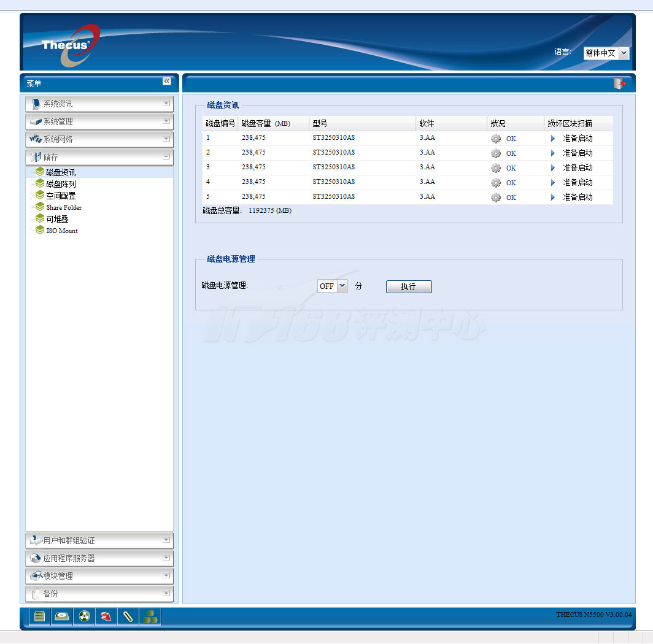Expand the 系统资讯 menu section
The height and width of the screenshot is (644, 653).
[166, 104]
